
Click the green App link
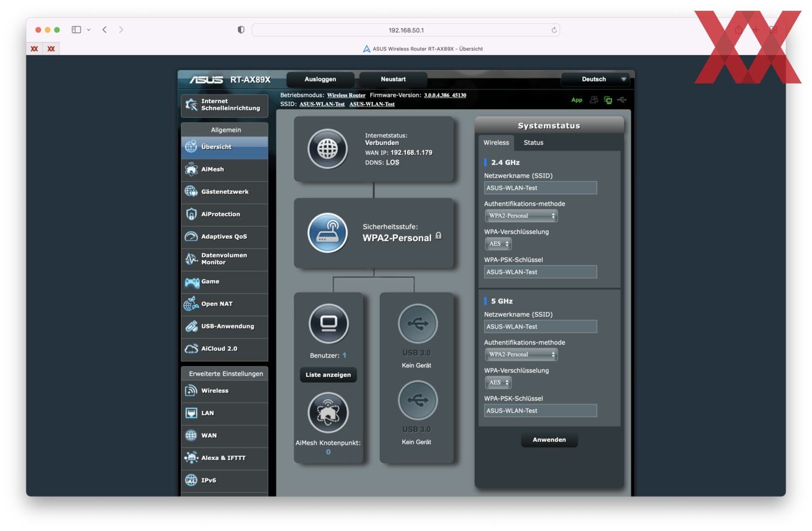point(577,100)
